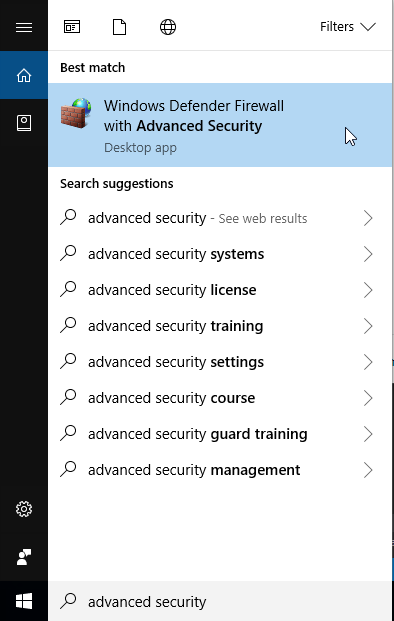Open Windows Defender Firewall with Advanced Security
The image size is (394, 621).
[x=220, y=125]
